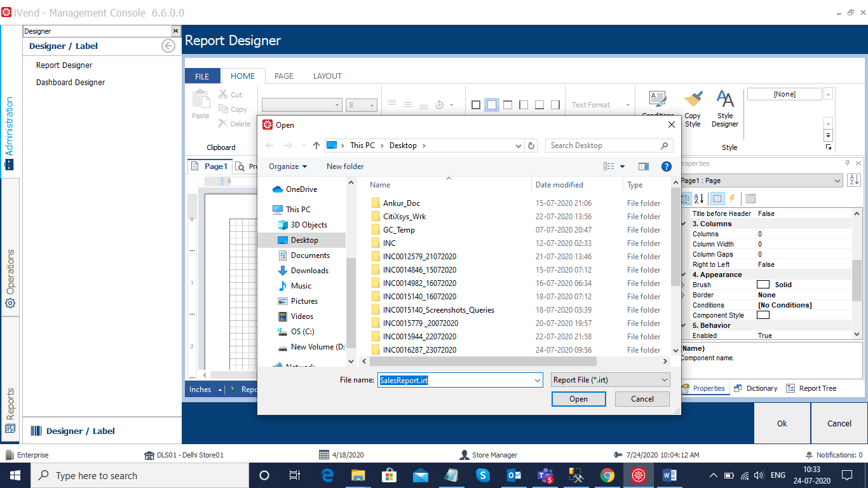Image resolution: width=868 pixels, height=488 pixels.
Task: Click the Paste icon in Clipboard group
Action: (x=201, y=100)
